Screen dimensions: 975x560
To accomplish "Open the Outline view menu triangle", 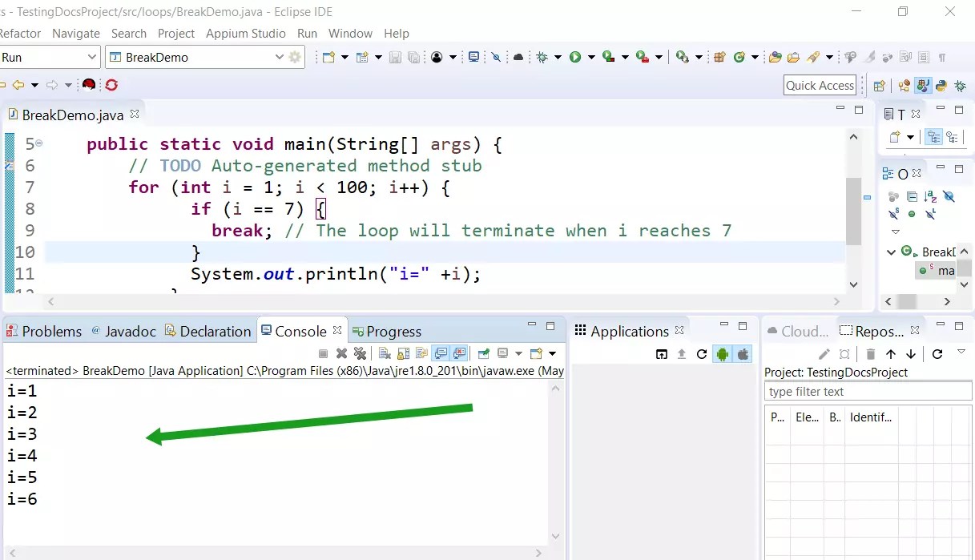I will coord(896,232).
